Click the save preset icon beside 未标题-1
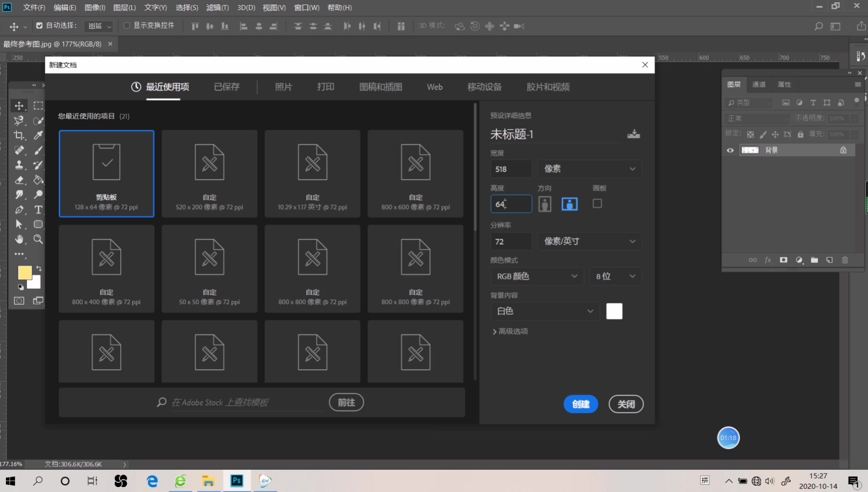Image resolution: width=868 pixels, height=492 pixels. 633,134
